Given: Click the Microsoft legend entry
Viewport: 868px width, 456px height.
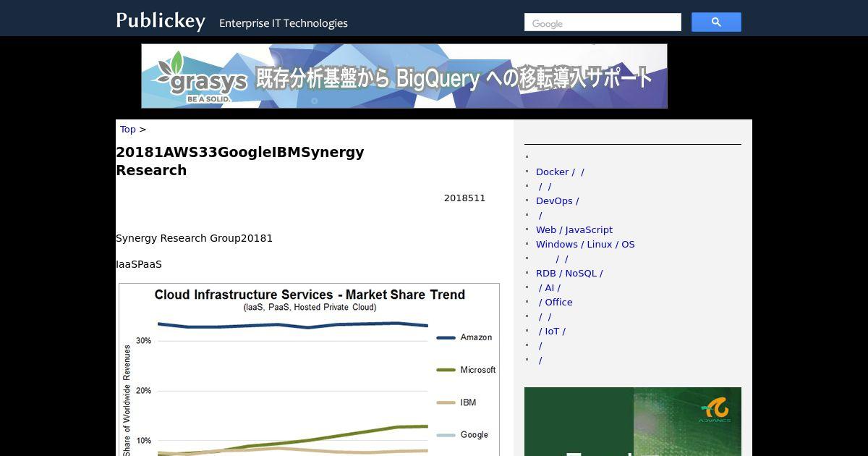Looking at the screenshot, I should point(467,370).
